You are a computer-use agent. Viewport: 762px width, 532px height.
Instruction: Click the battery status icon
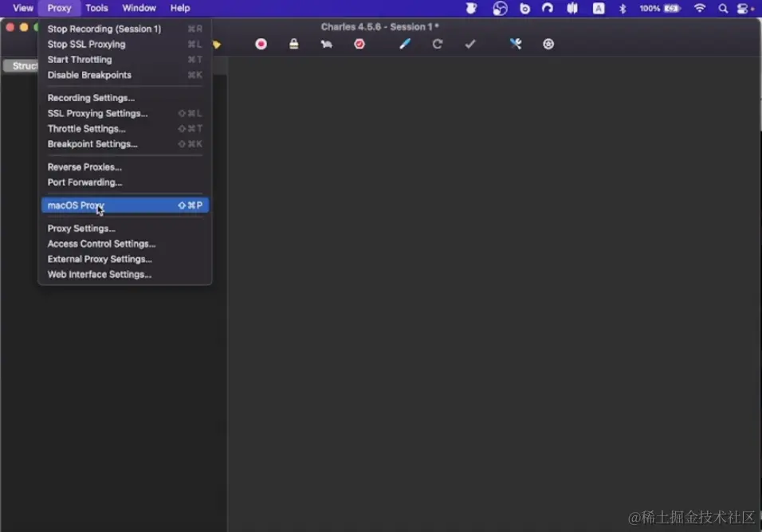[673, 8]
